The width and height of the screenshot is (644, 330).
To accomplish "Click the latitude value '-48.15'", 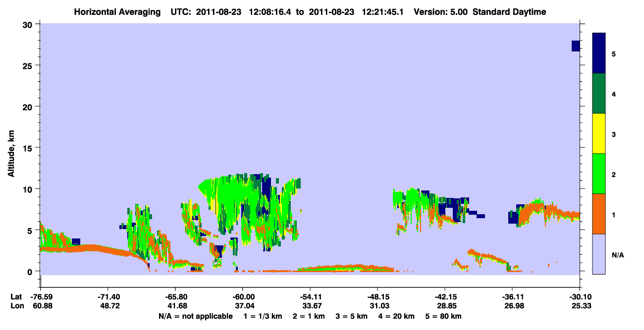I will [x=377, y=297].
